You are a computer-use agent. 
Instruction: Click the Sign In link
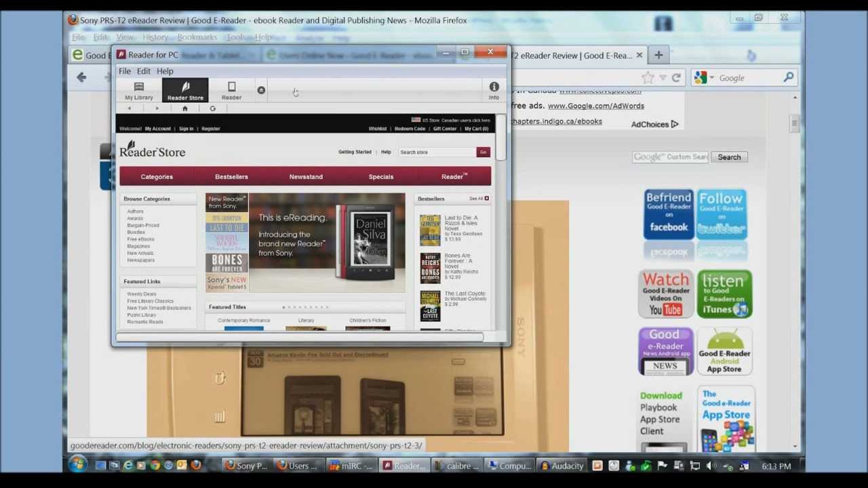186,129
